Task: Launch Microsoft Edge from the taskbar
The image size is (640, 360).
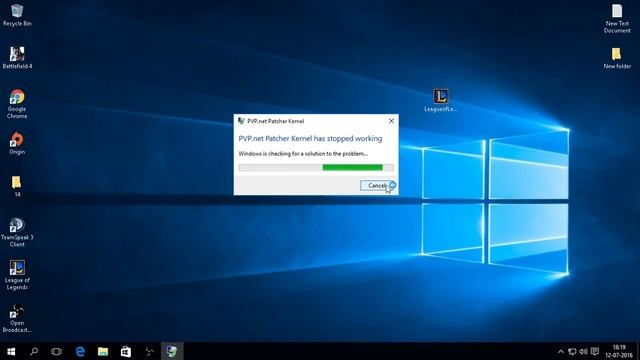Action: pos(80,351)
